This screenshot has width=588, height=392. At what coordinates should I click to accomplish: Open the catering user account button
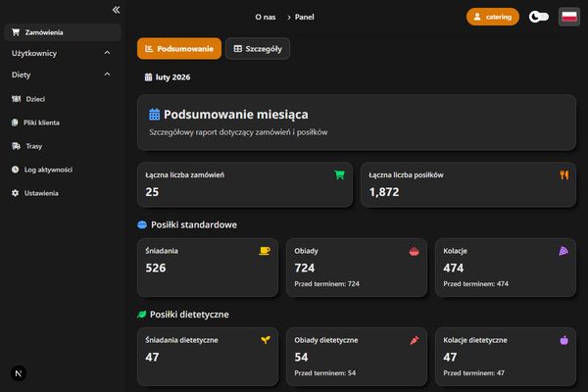[x=493, y=17]
